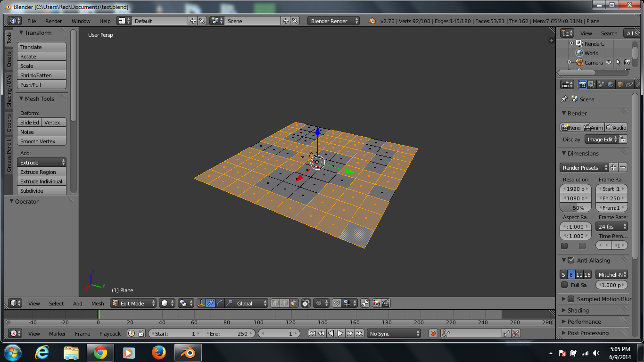The image size is (644, 362).
Task: Click the auto keyframe record button
Action: (433, 333)
